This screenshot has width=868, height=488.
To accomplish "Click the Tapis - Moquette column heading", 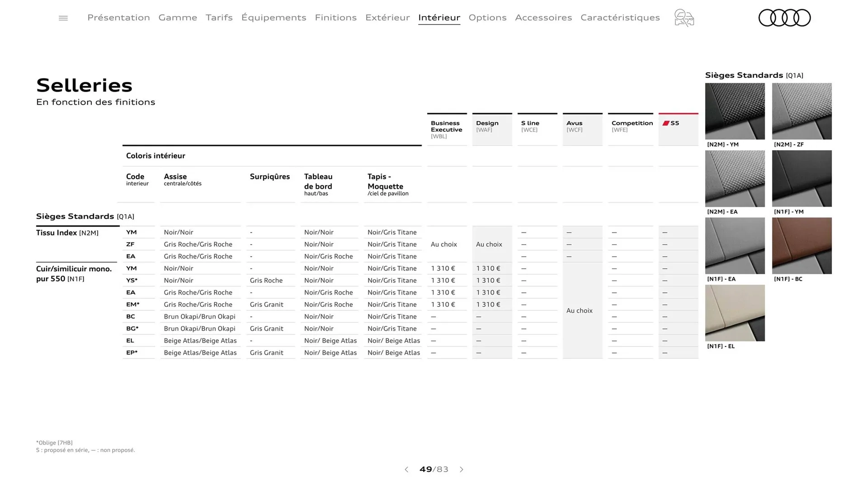I will [x=388, y=184].
